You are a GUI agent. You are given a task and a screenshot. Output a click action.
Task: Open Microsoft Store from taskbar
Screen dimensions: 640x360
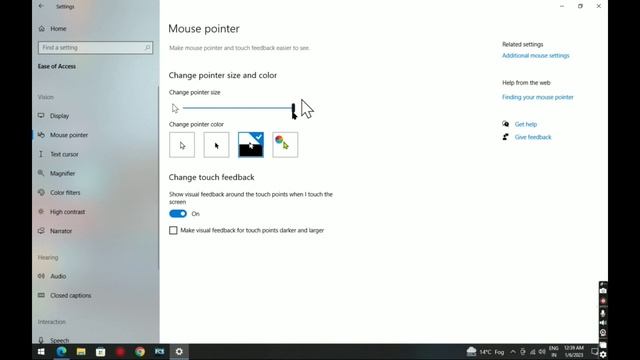tap(100, 351)
